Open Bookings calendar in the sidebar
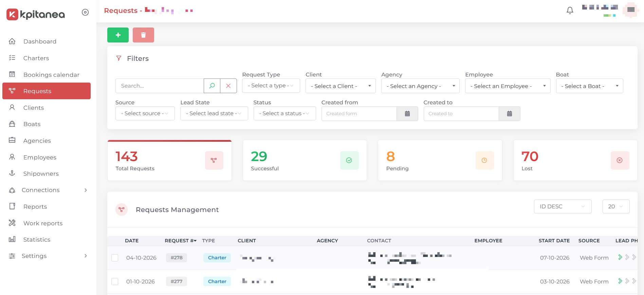Screen dimensions: 644x295 click(47, 75)
